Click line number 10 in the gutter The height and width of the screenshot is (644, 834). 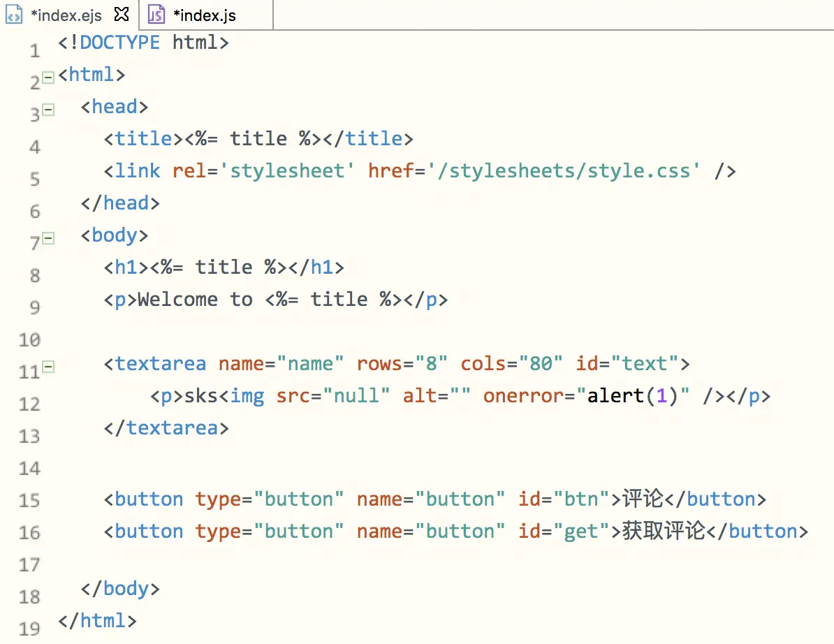coord(29,340)
